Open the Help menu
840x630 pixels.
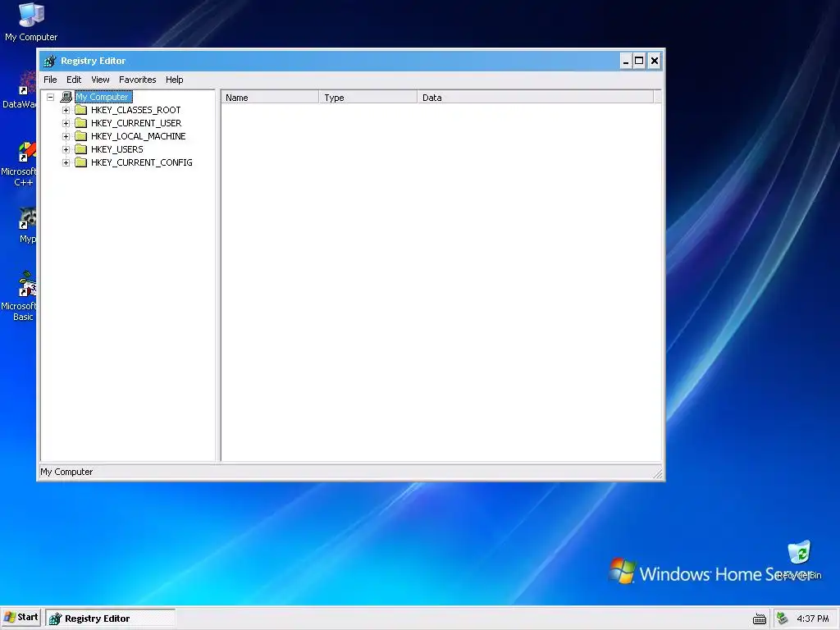[x=174, y=80]
